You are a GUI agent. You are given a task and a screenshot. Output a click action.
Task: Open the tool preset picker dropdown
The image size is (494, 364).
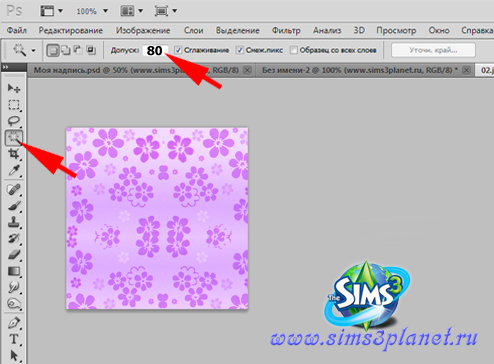(33, 51)
